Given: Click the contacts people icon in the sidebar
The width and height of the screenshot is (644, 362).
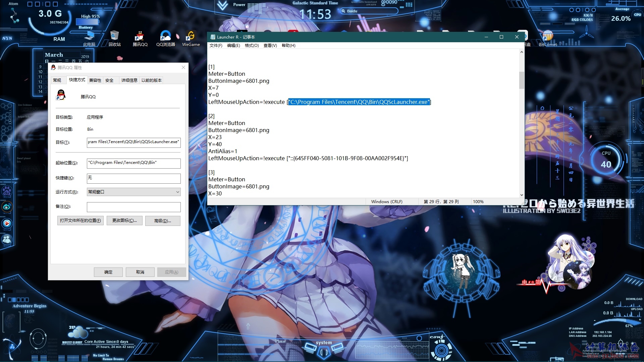Looking at the screenshot, I should (7, 239).
